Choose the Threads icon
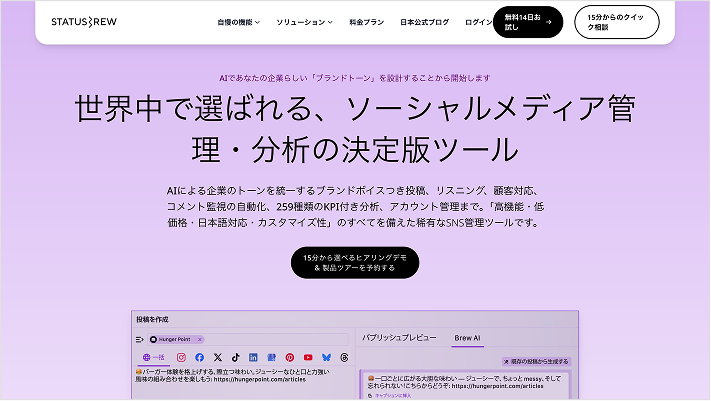 tap(344, 357)
